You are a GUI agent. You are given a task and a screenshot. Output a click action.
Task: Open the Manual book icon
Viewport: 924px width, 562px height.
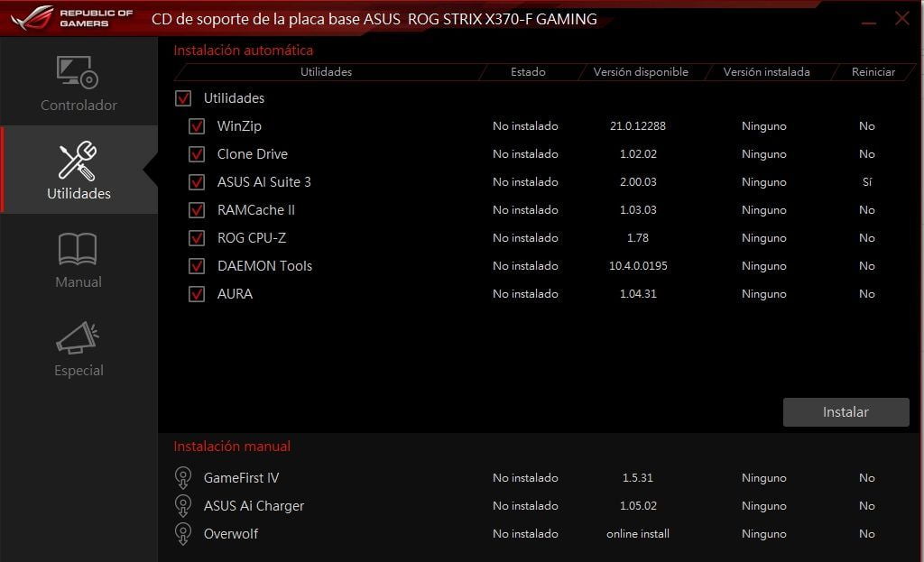coord(78,249)
